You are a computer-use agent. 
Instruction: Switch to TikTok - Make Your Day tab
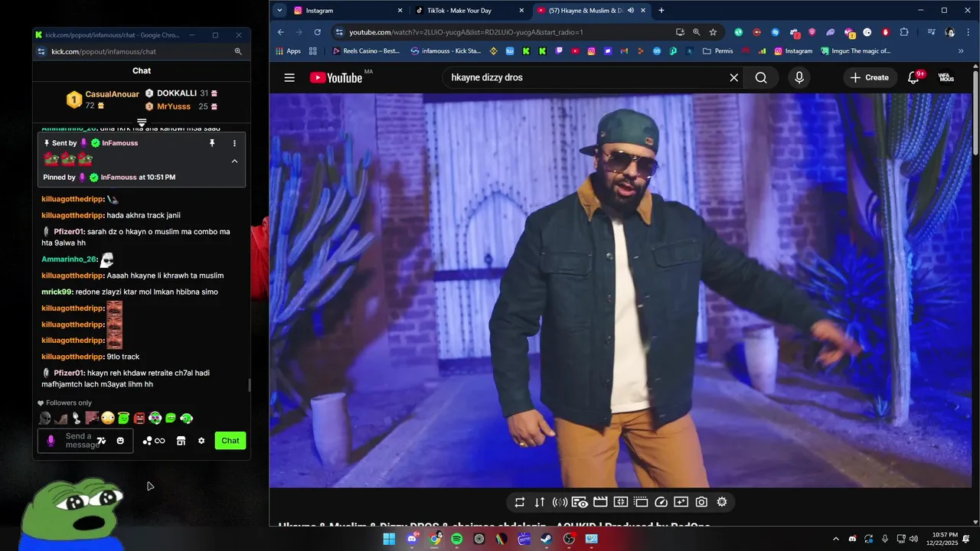[469, 11]
